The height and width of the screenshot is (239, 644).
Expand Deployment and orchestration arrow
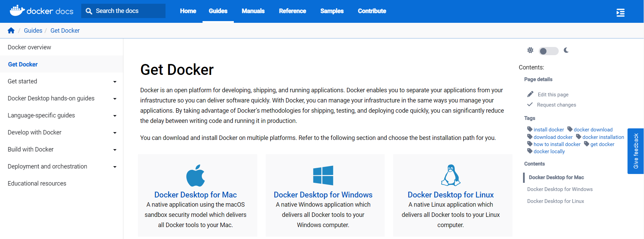pyautogui.click(x=115, y=167)
